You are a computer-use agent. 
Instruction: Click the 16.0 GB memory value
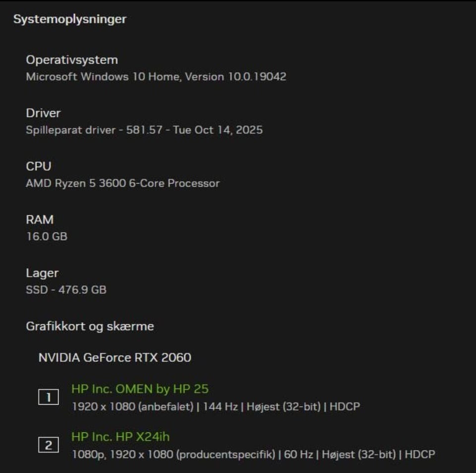click(47, 236)
